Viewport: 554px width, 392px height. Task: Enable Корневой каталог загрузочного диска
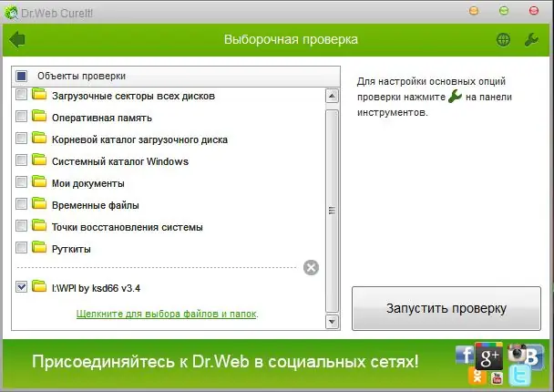point(22,139)
